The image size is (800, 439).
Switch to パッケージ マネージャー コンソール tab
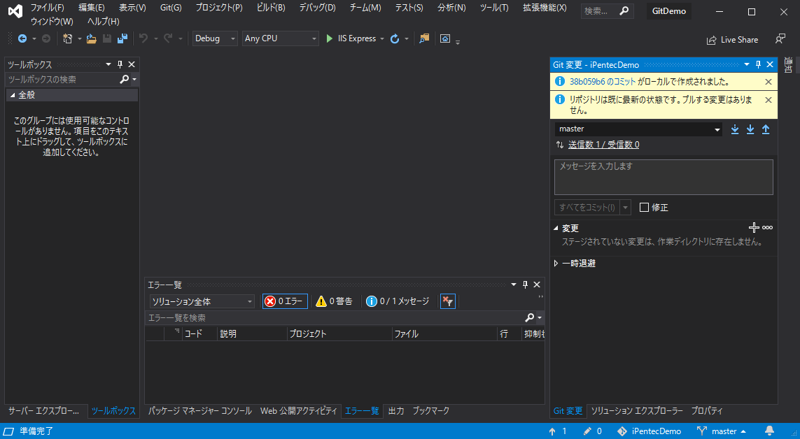[200, 410]
